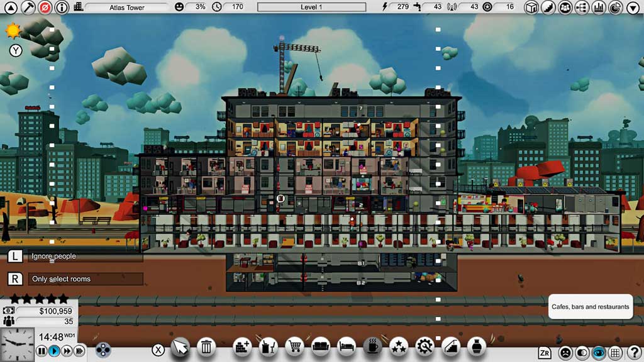Screen dimensions: 644x362
Task: Click the analog clock face
Action: [x=17, y=344]
